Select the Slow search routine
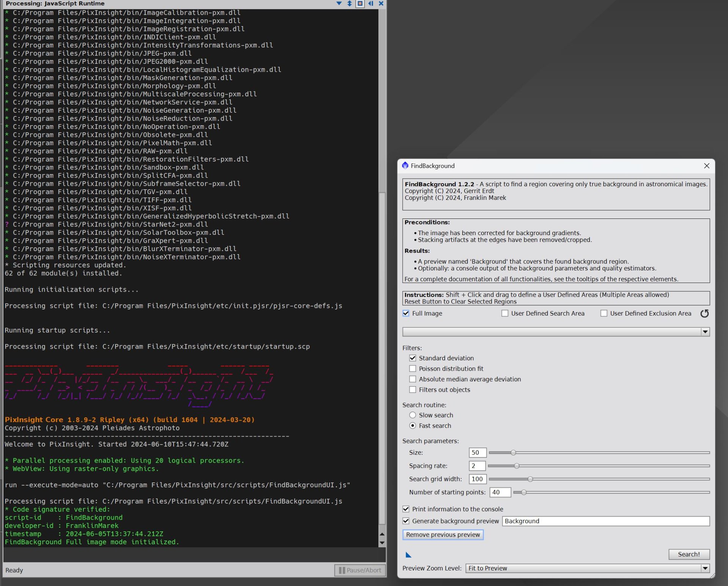The image size is (728, 586). 413,415
